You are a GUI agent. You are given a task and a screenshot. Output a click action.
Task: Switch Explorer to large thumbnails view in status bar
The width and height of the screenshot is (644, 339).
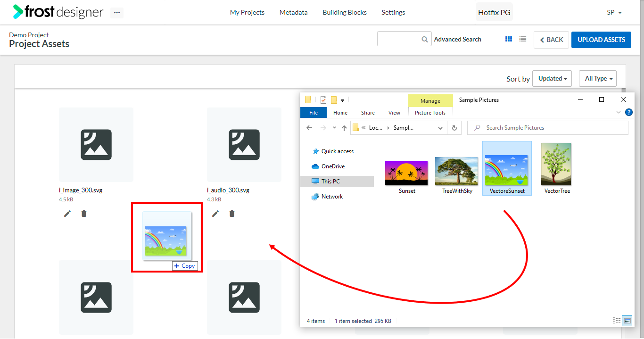(627, 321)
